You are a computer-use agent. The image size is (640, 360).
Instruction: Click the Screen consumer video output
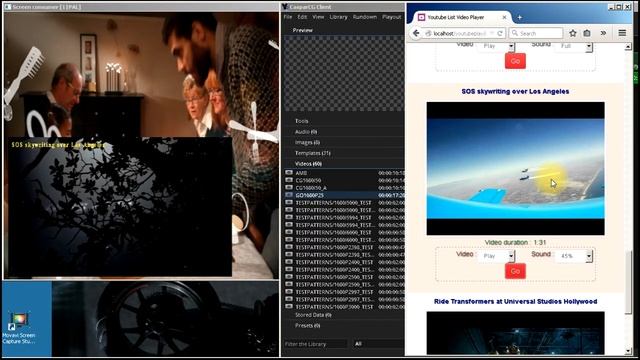coord(141,145)
